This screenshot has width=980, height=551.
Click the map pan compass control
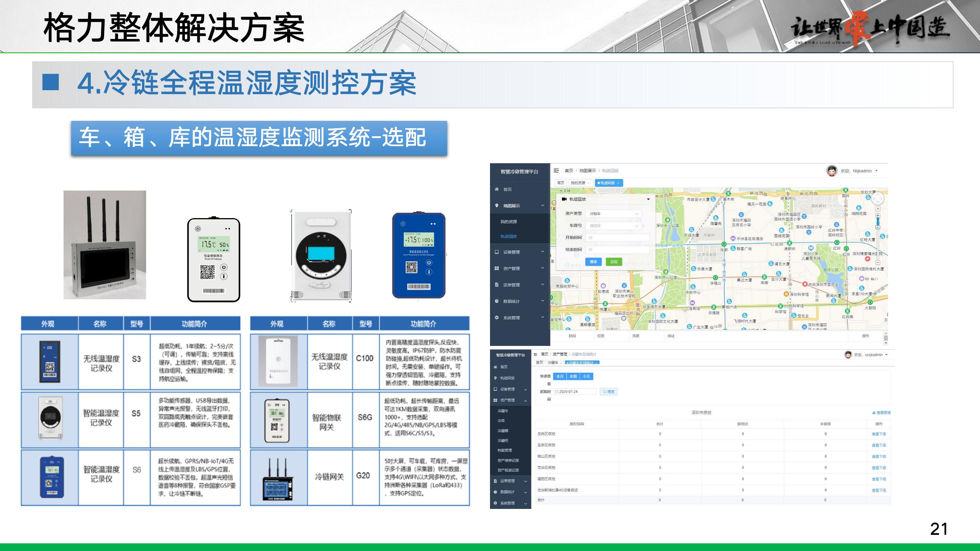[x=877, y=199]
